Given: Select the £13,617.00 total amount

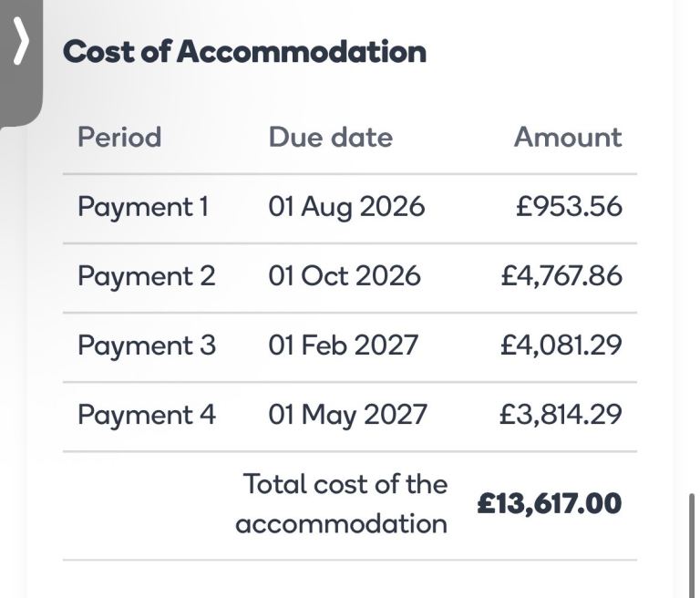Looking at the screenshot, I should click(x=550, y=504).
